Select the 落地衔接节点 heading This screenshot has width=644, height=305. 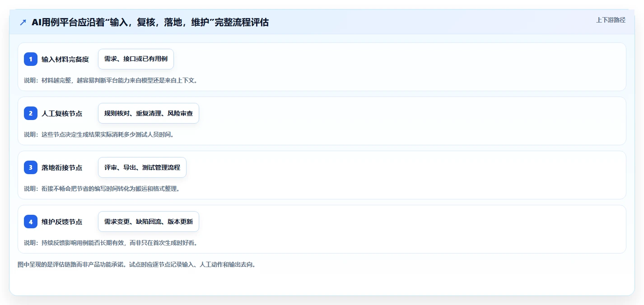tap(62, 167)
